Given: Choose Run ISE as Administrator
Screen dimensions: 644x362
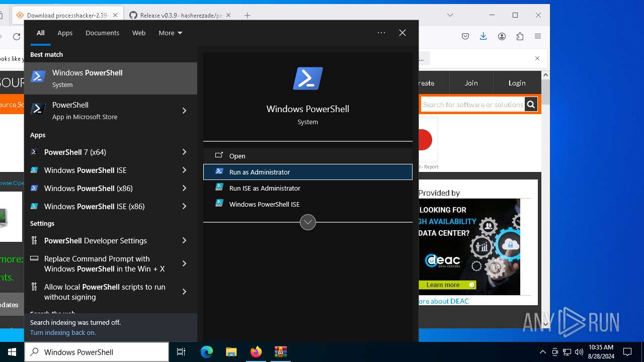Looking at the screenshot, I should (x=308, y=188).
